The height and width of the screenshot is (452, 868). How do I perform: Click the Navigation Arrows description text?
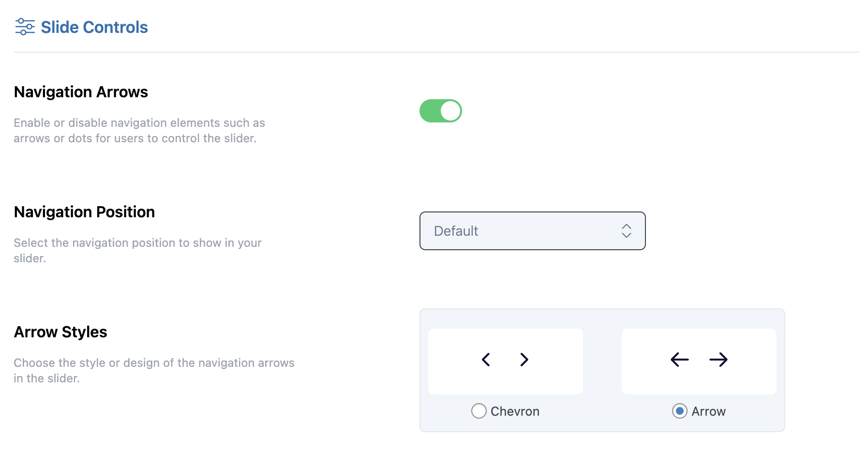point(139,131)
